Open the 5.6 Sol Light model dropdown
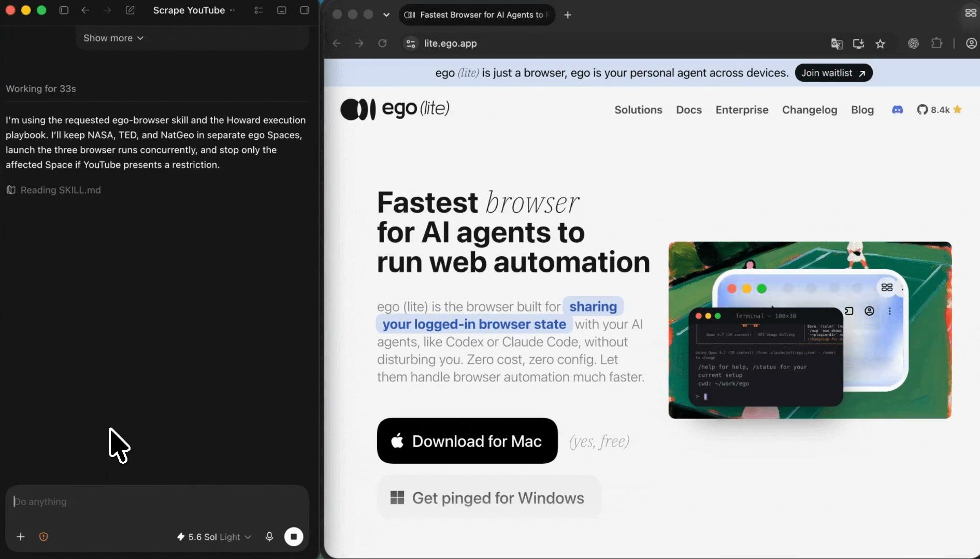Viewport: 980px width, 559px height. tap(214, 537)
